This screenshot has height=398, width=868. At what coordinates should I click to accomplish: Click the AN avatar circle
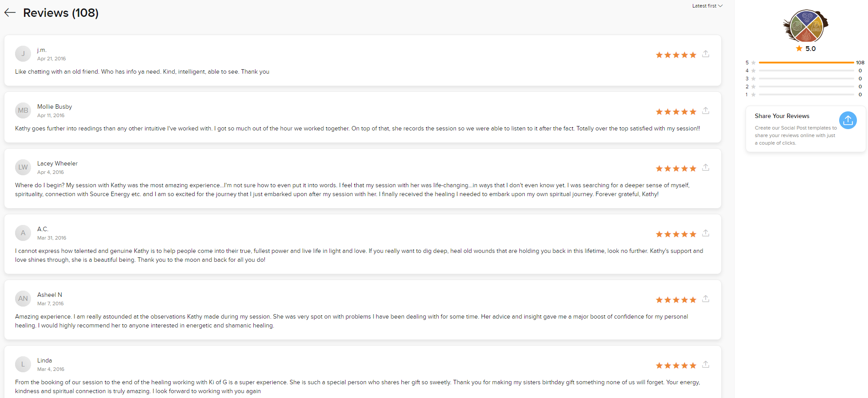pyautogui.click(x=23, y=299)
